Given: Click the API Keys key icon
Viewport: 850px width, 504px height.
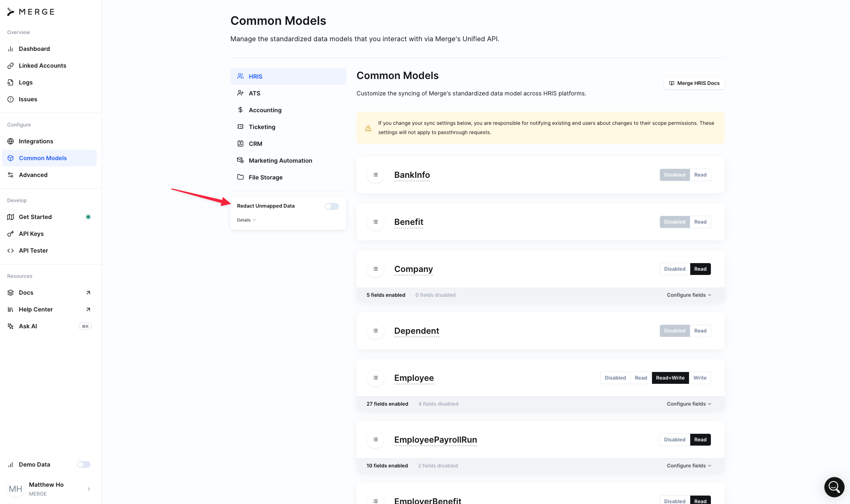Looking at the screenshot, I should tap(11, 234).
